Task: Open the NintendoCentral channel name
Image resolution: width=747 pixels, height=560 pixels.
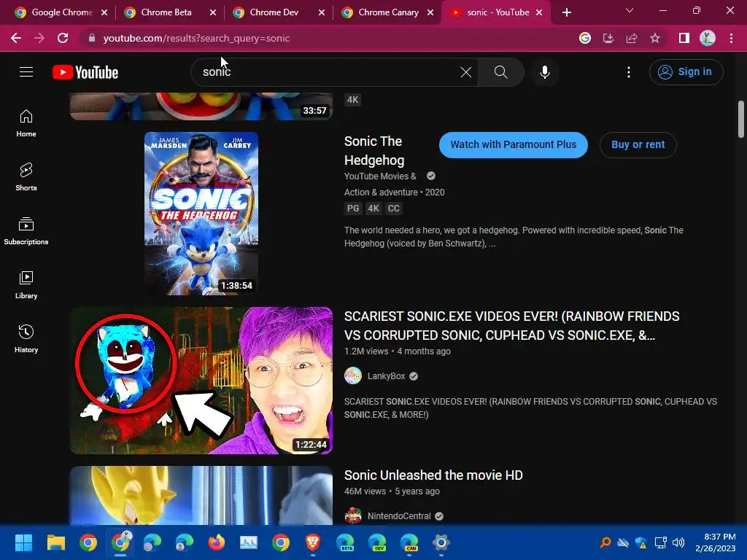Action: [x=399, y=516]
